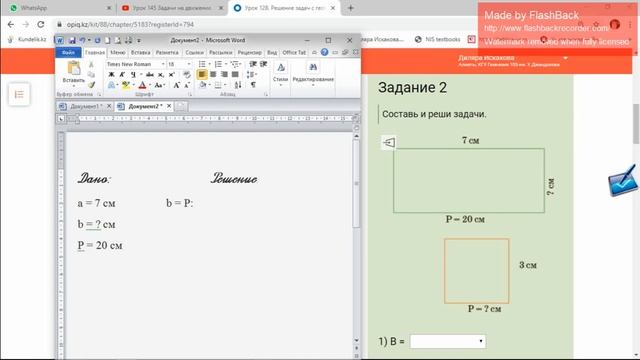Viewport: 640px width, 360px height.
Task: Decrease font size with shrink font icon
Action: tap(187, 85)
